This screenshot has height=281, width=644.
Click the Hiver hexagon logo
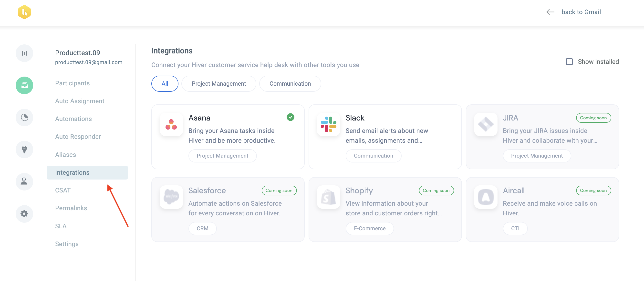pos(24,12)
